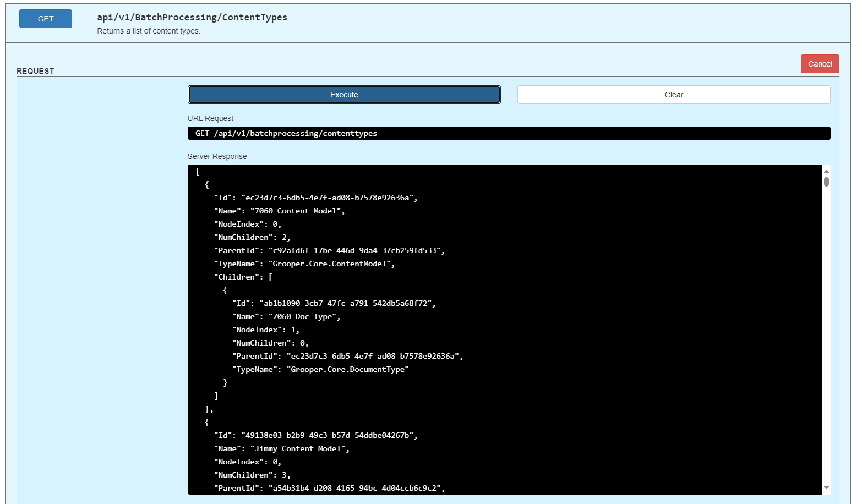The height and width of the screenshot is (504, 862).
Task: Click the ParentId line starting with c92afd6f
Action: (329, 250)
